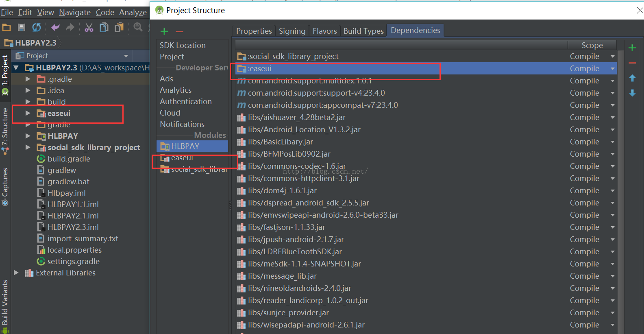Image resolution: width=644 pixels, height=334 pixels.
Task: Move dependency up with blue arrow
Action: [x=632, y=78]
